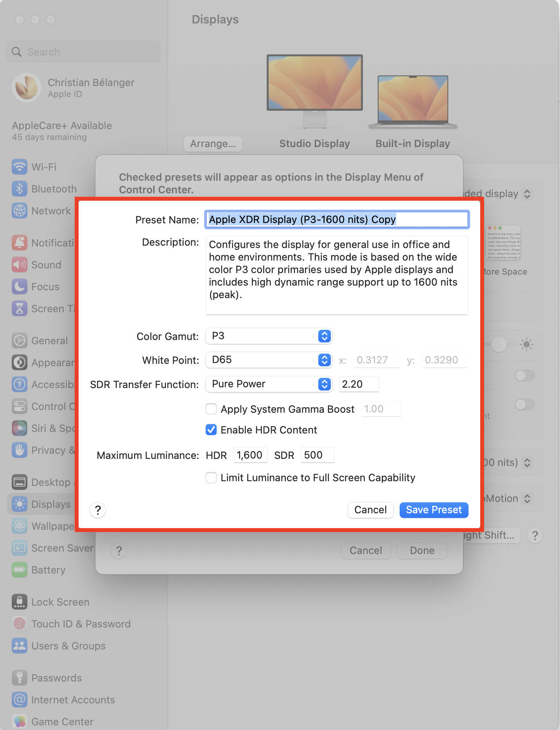The width and height of the screenshot is (560, 730).
Task: Click help button in presets list sheet
Action: click(x=119, y=551)
